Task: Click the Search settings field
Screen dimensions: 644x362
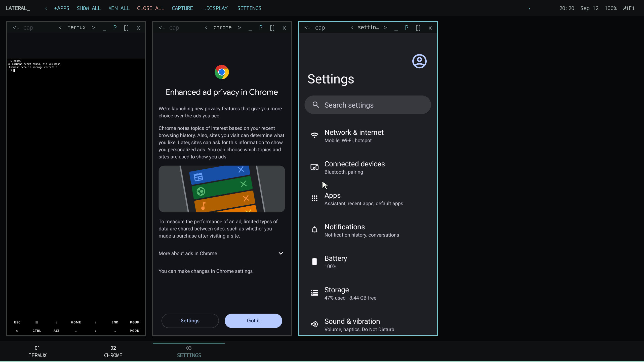Action: [368, 105]
